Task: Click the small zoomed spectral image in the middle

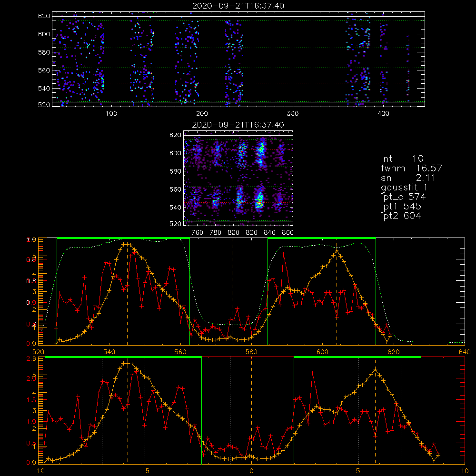Action: pos(238,178)
